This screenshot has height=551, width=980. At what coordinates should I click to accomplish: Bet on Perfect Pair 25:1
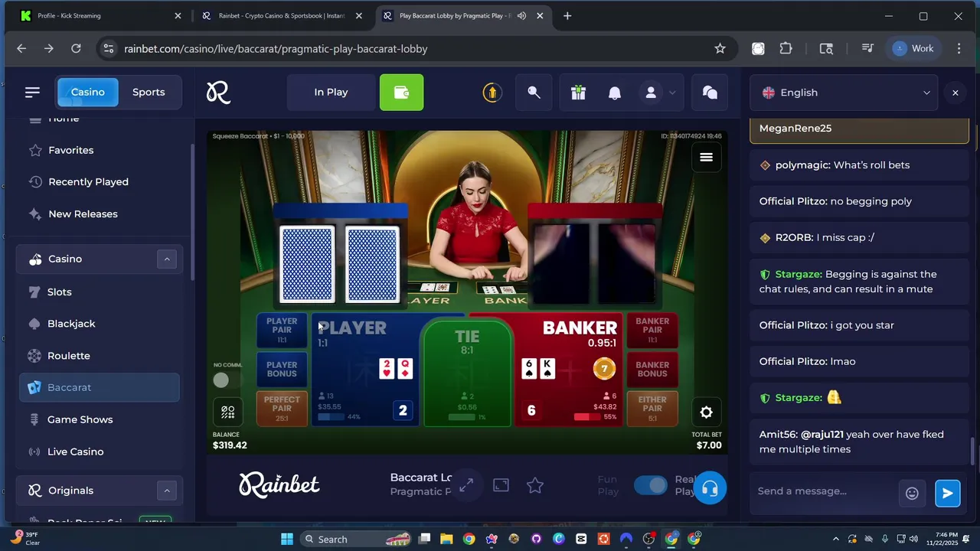[x=282, y=408]
